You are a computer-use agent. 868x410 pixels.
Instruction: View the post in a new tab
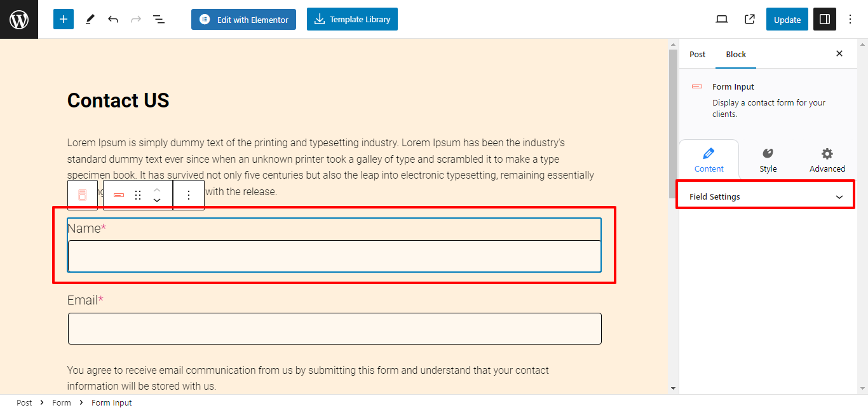pyautogui.click(x=750, y=19)
